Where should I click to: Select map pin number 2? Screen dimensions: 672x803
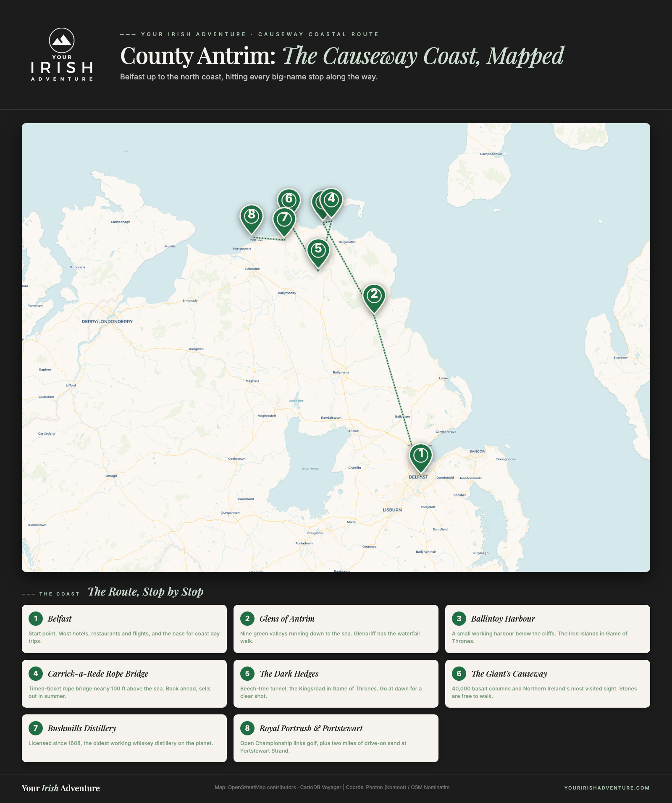click(x=374, y=299)
